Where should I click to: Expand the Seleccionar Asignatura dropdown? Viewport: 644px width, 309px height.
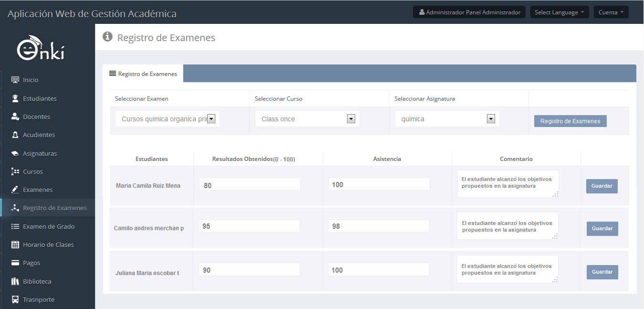pos(447,119)
